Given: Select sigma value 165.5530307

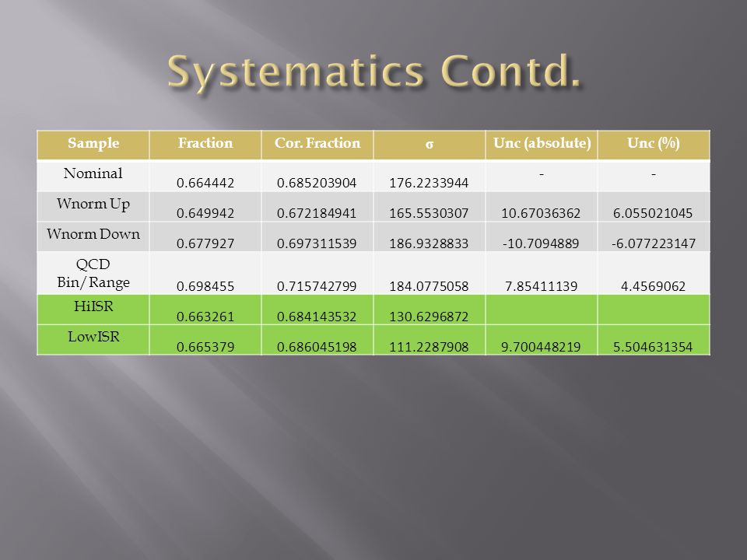Looking at the screenshot, I should coord(429,213).
